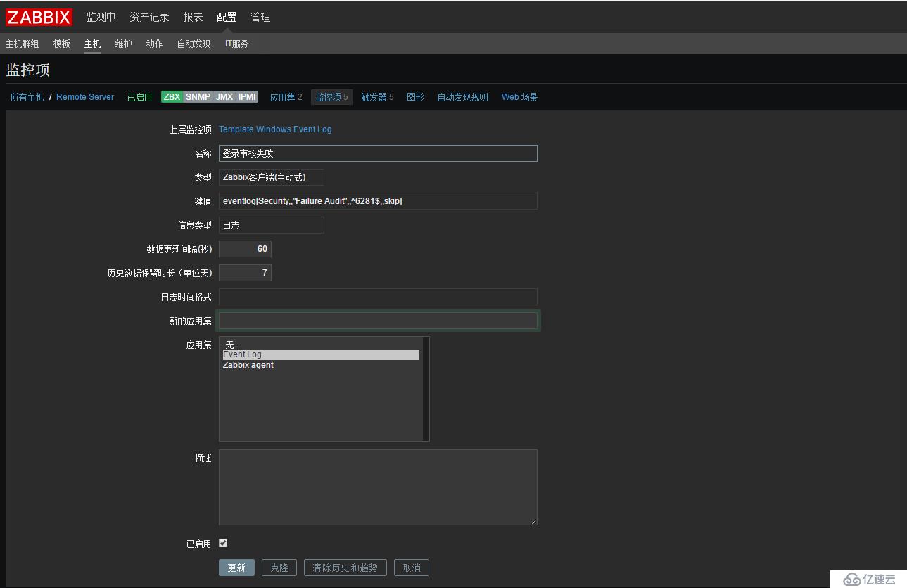
Task: Click the 键值 eventlog key field
Action: (378, 201)
